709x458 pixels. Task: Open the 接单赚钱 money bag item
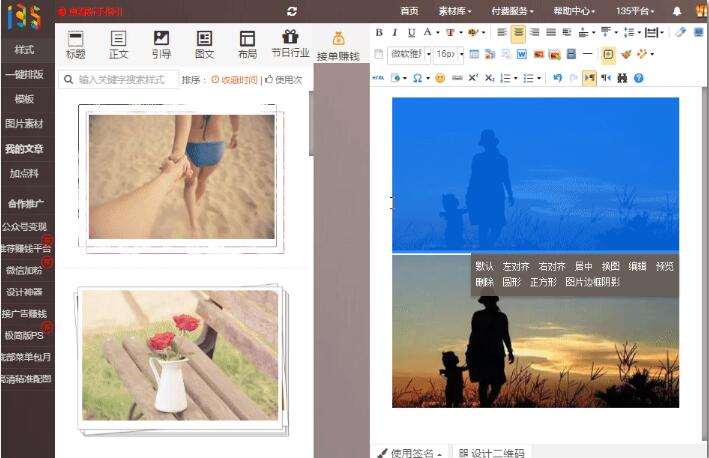pos(338,47)
